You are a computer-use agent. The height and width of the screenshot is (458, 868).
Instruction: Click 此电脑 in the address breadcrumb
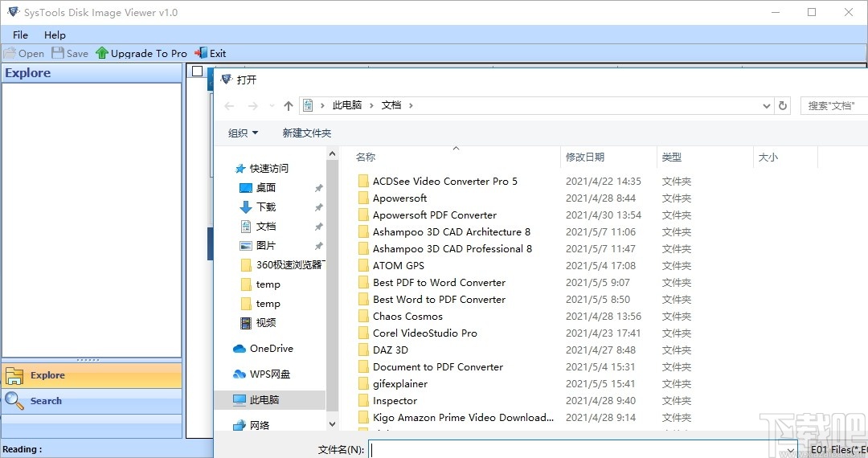pos(347,105)
